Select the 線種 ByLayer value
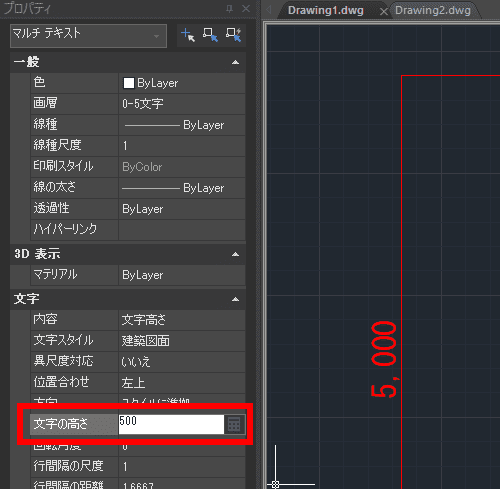This screenshot has width=500, height=489. point(182,125)
